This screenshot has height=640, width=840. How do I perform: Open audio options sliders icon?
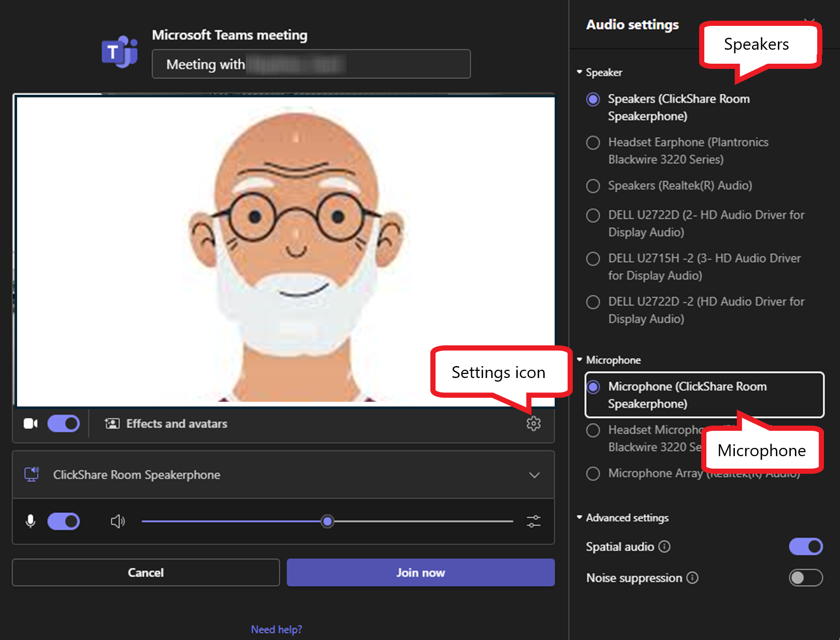(533, 521)
